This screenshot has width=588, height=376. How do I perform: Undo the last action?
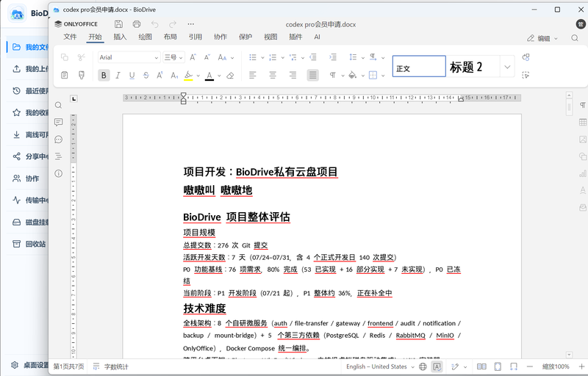(x=154, y=24)
